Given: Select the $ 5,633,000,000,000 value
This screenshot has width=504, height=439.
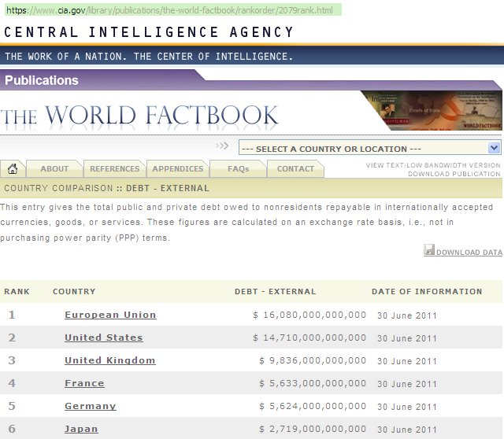Looking at the screenshot, I should click(x=313, y=383).
